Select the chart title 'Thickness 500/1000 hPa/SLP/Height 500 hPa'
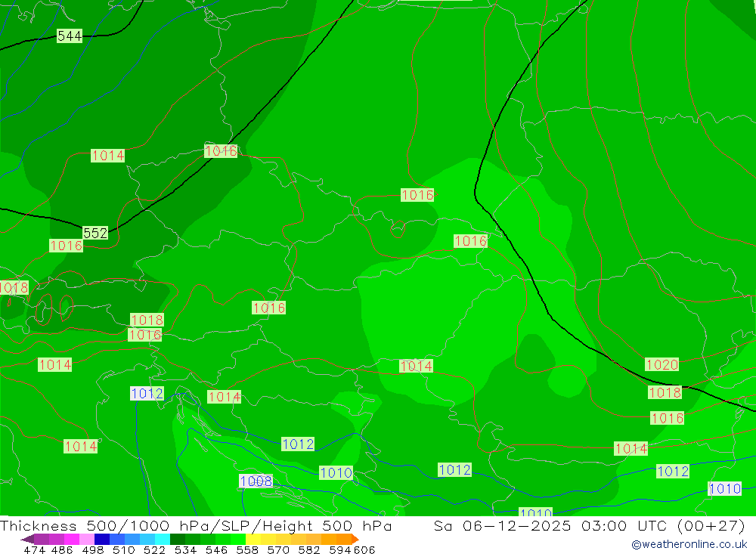Screen dimensions: 756x554 [196, 525]
